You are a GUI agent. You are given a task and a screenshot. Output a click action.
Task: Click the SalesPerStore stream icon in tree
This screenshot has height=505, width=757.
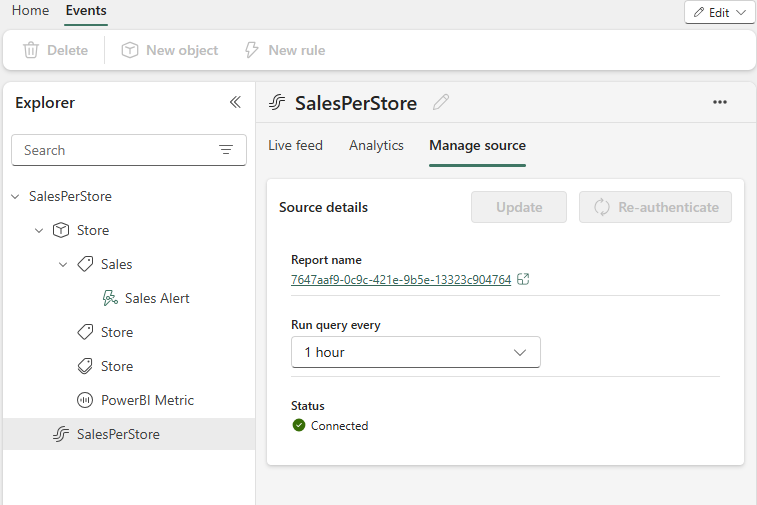coord(61,434)
